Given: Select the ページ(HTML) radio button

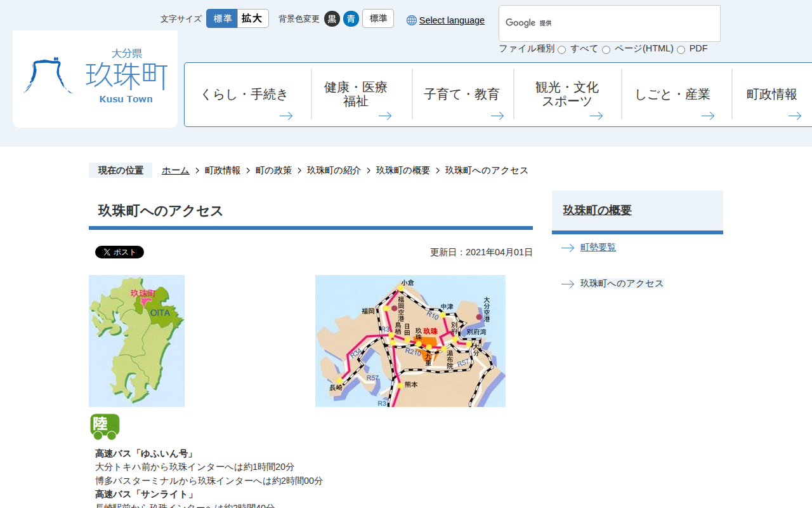Looking at the screenshot, I should pos(606,50).
